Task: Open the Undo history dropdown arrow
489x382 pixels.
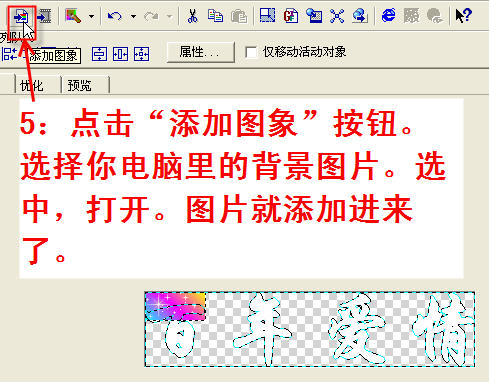Action: coord(133,16)
